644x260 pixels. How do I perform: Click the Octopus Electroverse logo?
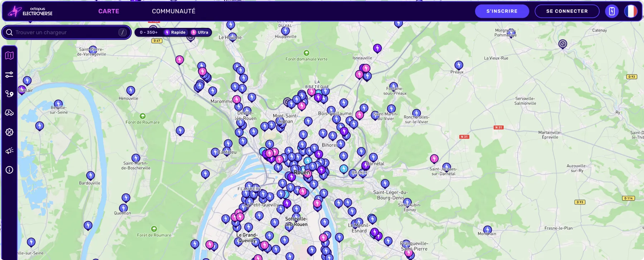tap(31, 11)
